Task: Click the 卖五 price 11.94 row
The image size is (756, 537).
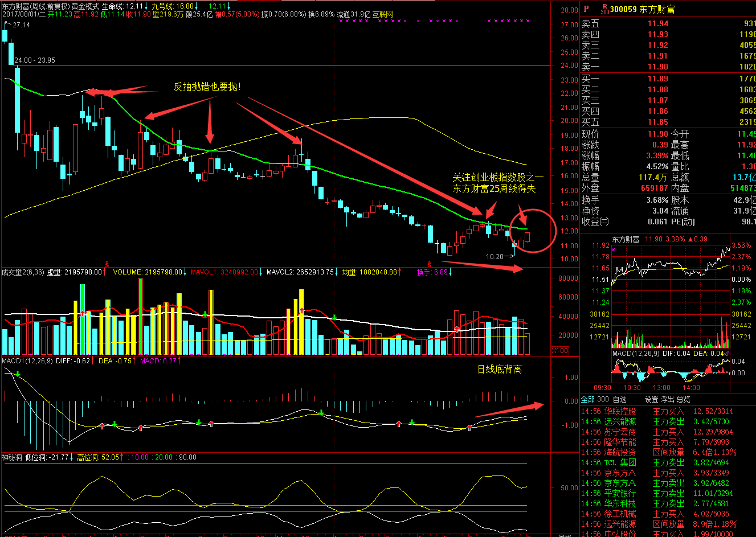Action: (x=668, y=23)
